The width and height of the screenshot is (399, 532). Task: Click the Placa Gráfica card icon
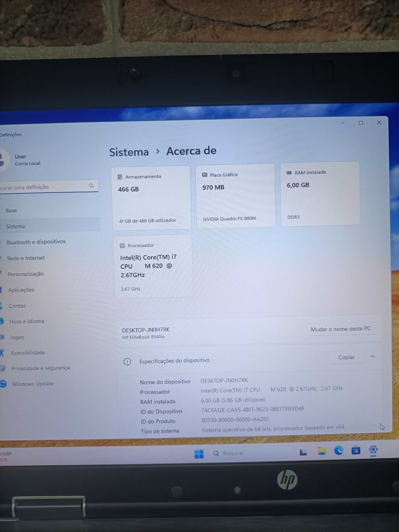coord(204,175)
